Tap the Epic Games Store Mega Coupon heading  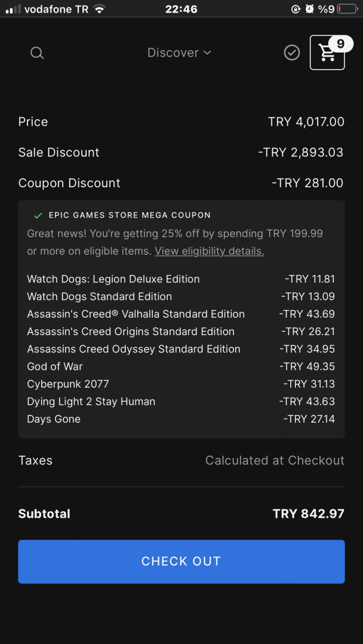coord(130,215)
